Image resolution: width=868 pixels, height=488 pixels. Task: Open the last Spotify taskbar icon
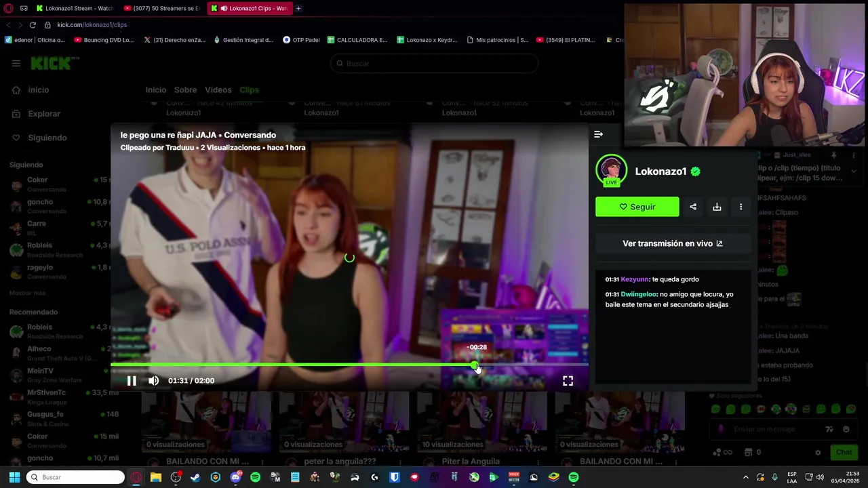tap(574, 477)
